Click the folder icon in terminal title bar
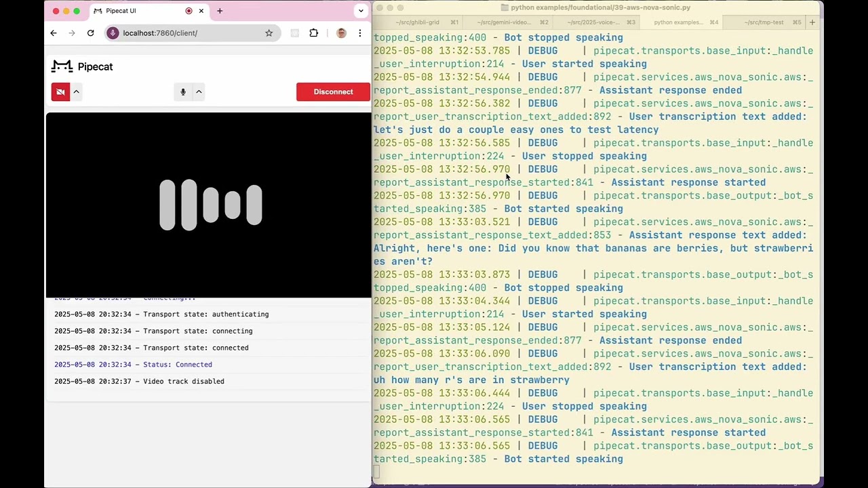 pos(505,7)
